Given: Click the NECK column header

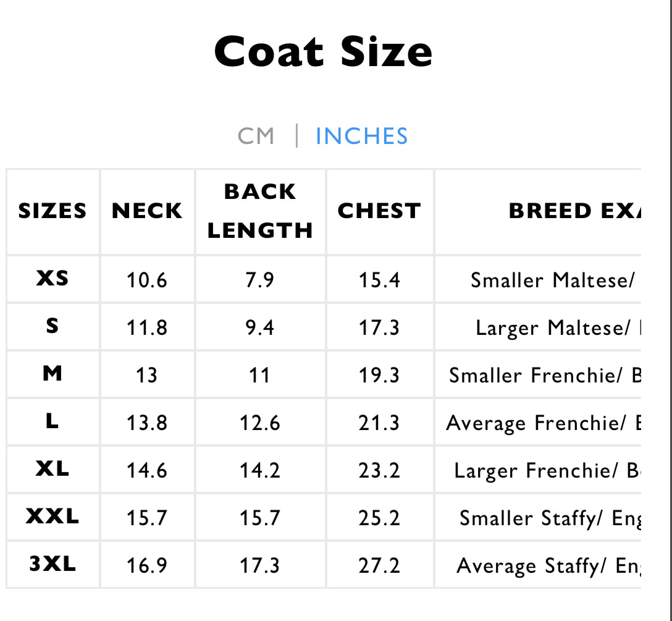Looking at the screenshot, I should point(147,211).
